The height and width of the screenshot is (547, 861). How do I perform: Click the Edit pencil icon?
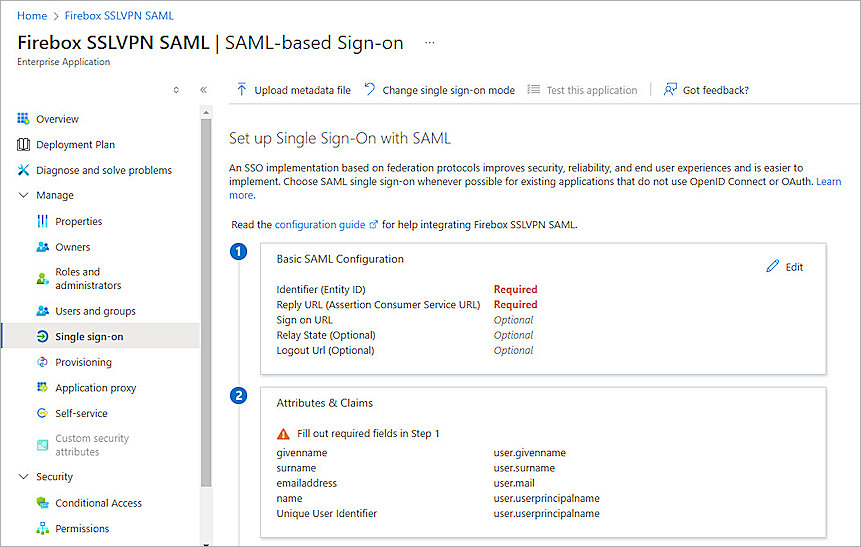click(772, 267)
